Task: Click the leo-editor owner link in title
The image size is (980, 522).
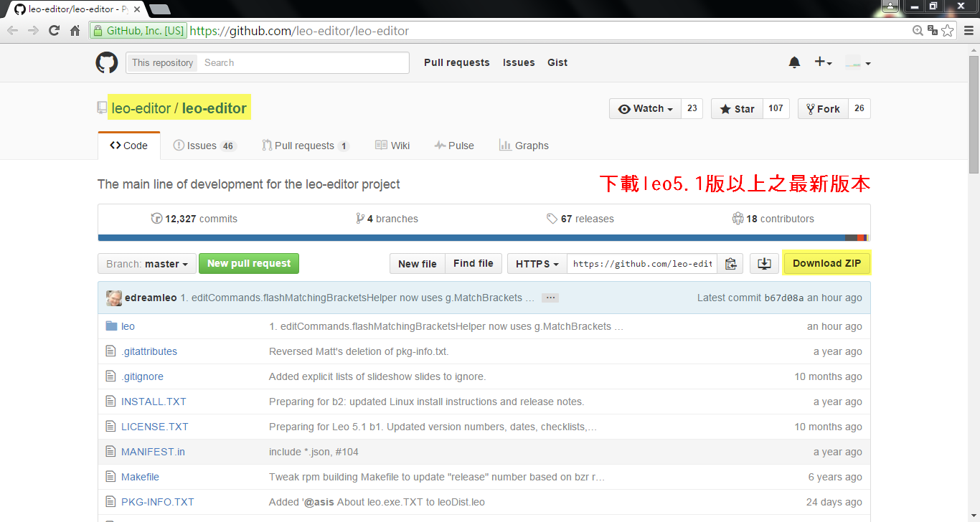Action: 141,108
